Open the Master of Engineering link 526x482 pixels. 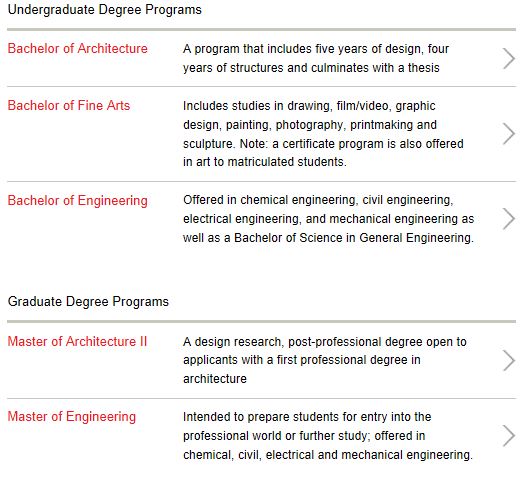click(72, 417)
